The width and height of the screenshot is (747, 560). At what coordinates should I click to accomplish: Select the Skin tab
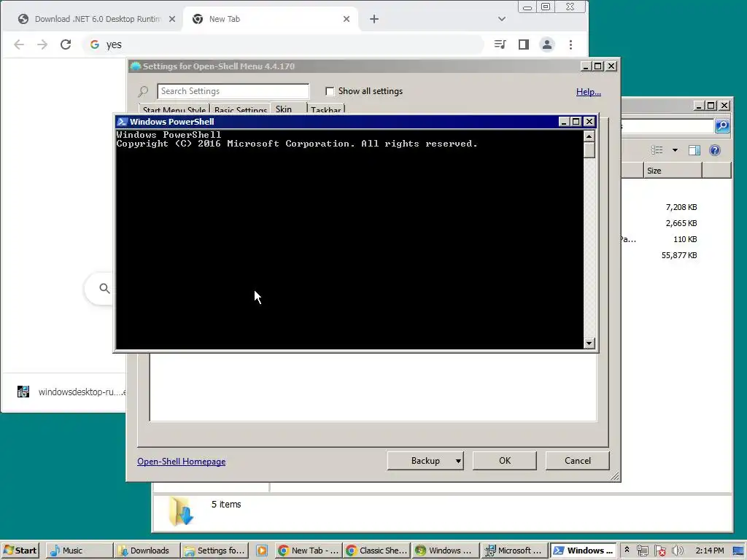coord(288,109)
